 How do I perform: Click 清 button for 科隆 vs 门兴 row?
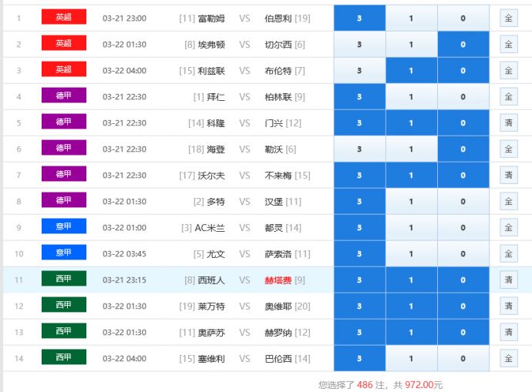point(508,123)
